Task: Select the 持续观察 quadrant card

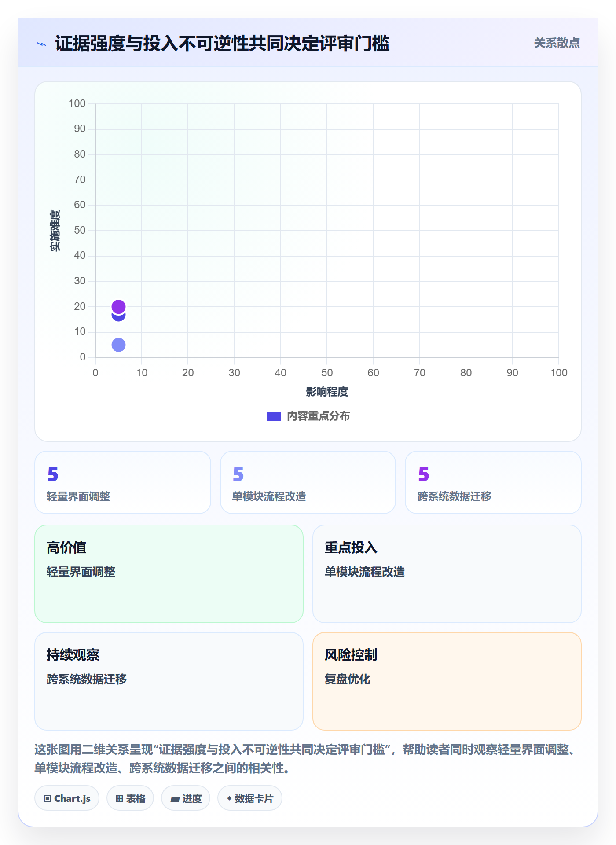Action: [169, 681]
